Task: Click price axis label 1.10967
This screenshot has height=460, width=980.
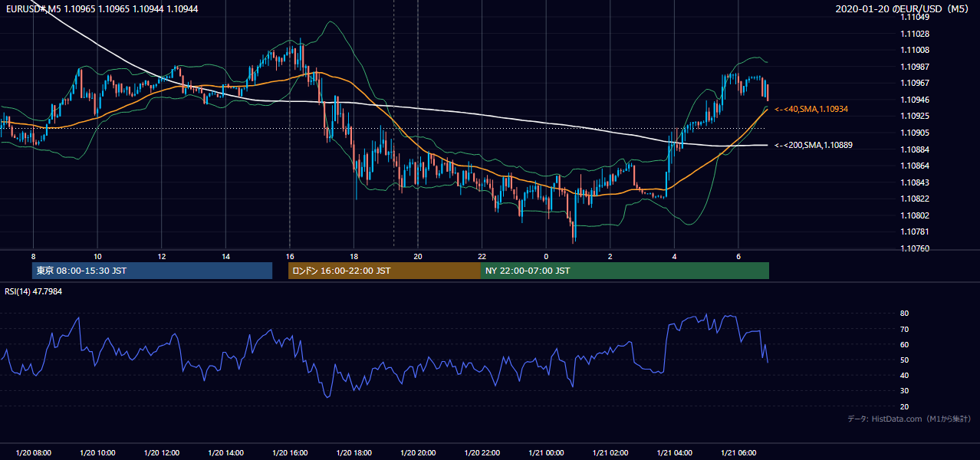Action: (915, 83)
